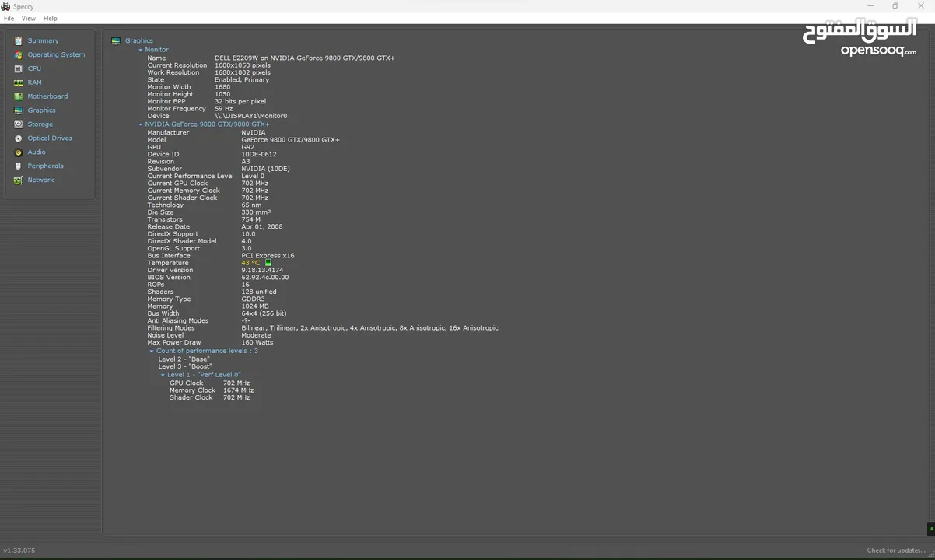Click the Network icon in sidebar
Screen dimensions: 935x560
click(19, 180)
